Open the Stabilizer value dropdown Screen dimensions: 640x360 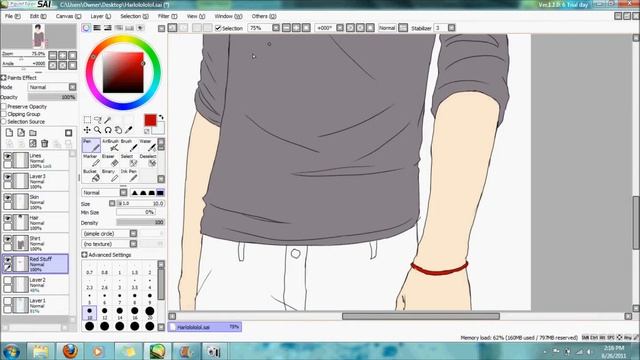[451, 28]
